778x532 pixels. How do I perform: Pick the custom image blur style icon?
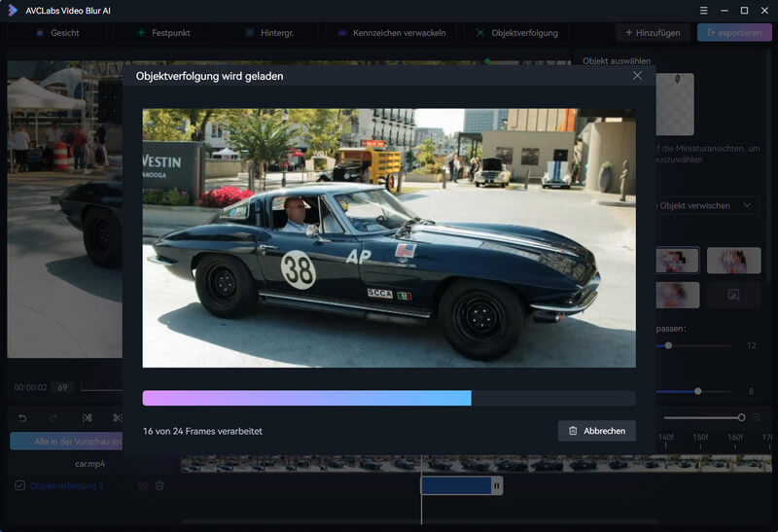pos(733,296)
